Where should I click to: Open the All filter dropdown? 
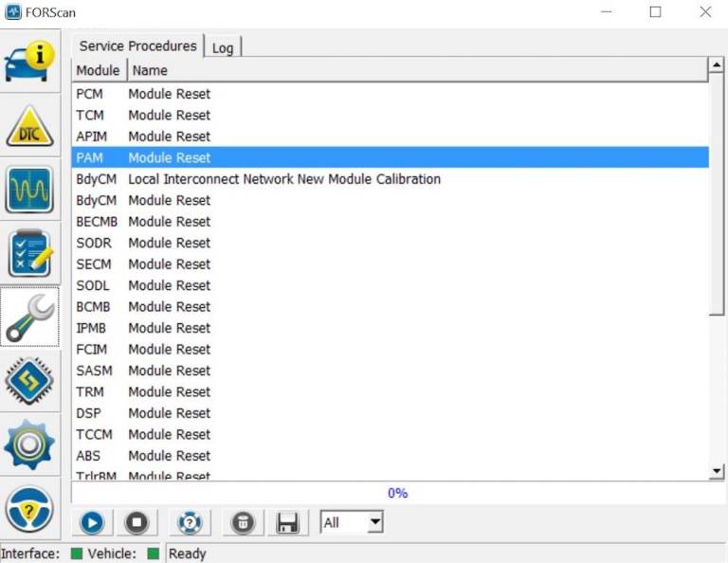[x=352, y=522]
